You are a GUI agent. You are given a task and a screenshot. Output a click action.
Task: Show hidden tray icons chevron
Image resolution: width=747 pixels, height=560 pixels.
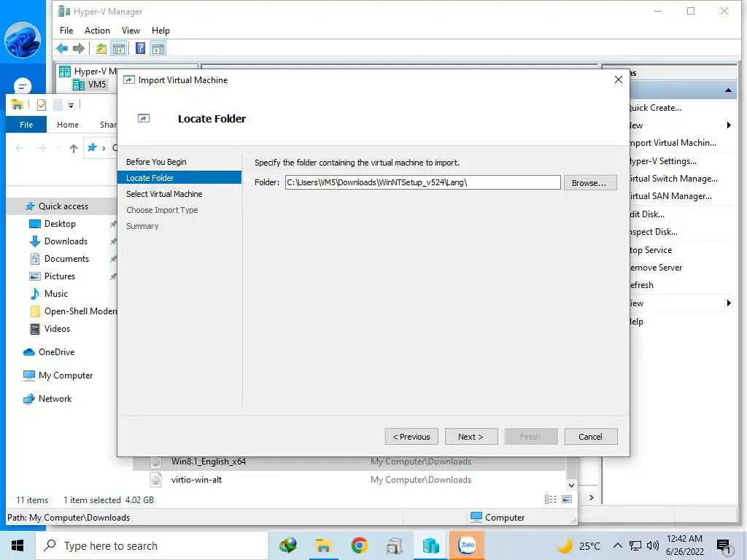617,545
